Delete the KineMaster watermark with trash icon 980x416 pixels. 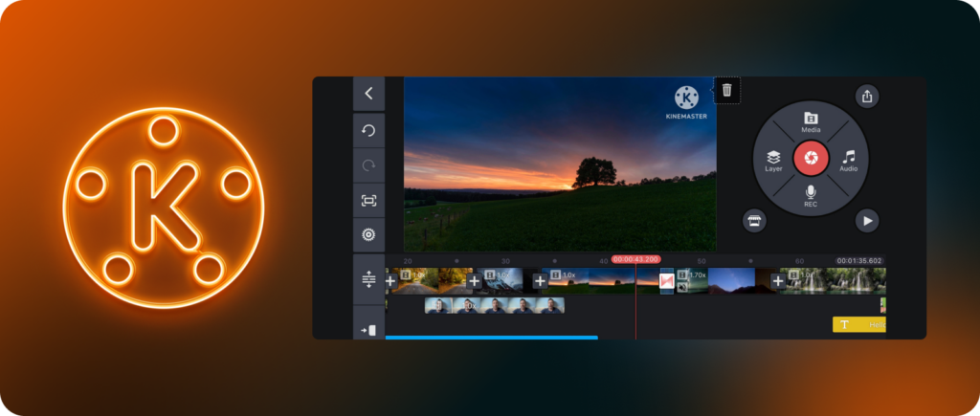click(727, 91)
